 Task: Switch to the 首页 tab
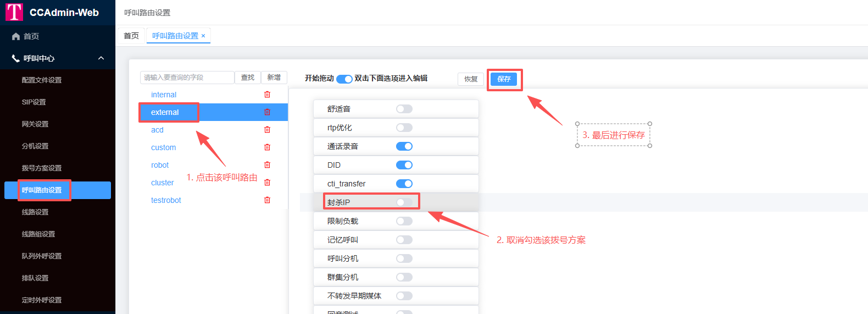131,36
